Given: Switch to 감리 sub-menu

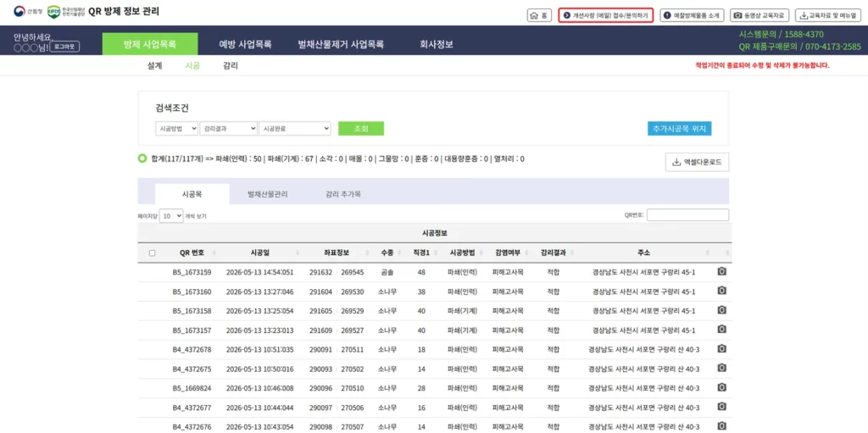Looking at the screenshot, I should [231, 65].
